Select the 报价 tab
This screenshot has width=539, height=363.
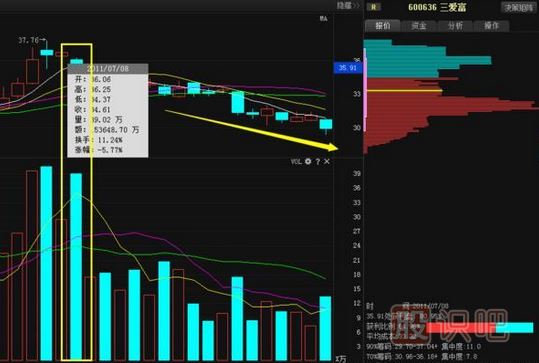click(383, 25)
